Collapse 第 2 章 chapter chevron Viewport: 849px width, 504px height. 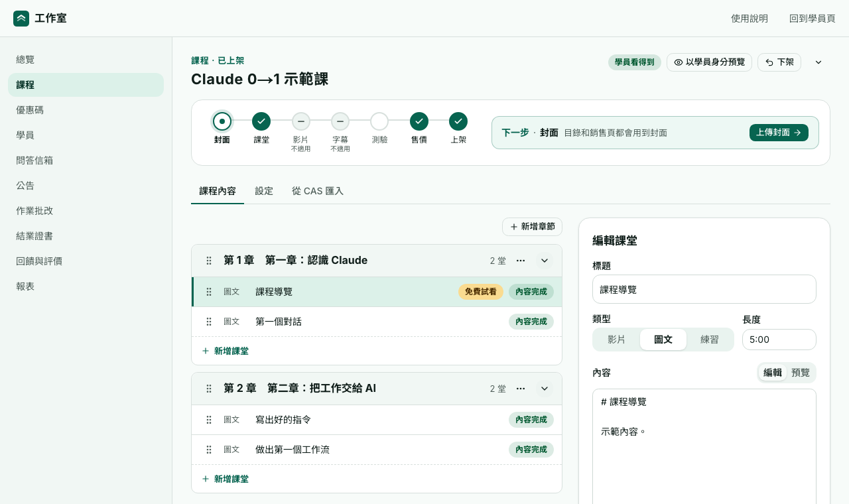pyautogui.click(x=545, y=389)
